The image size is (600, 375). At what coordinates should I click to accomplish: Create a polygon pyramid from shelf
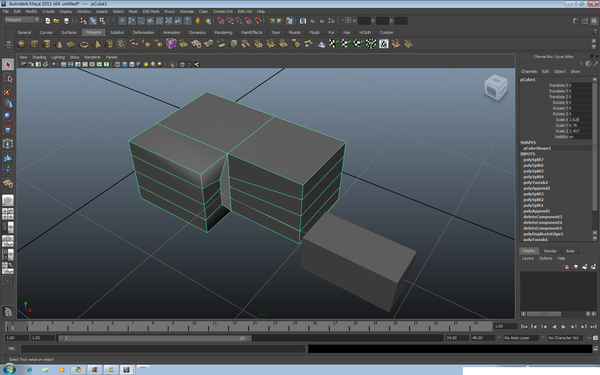click(96, 44)
